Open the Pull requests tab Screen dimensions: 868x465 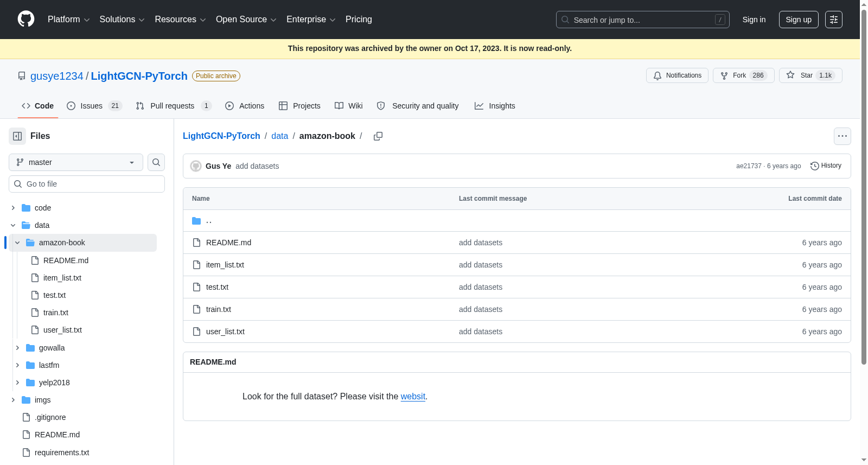tap(174, 106)
